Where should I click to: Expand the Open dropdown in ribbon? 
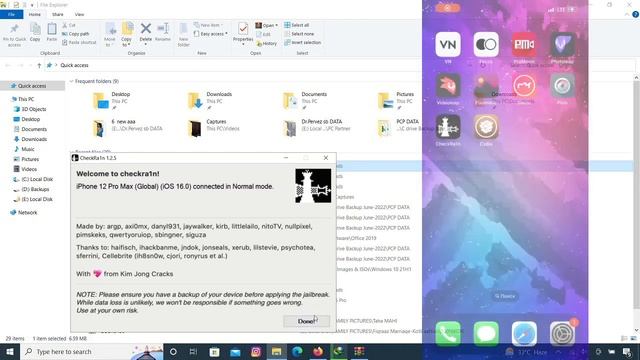267,25
